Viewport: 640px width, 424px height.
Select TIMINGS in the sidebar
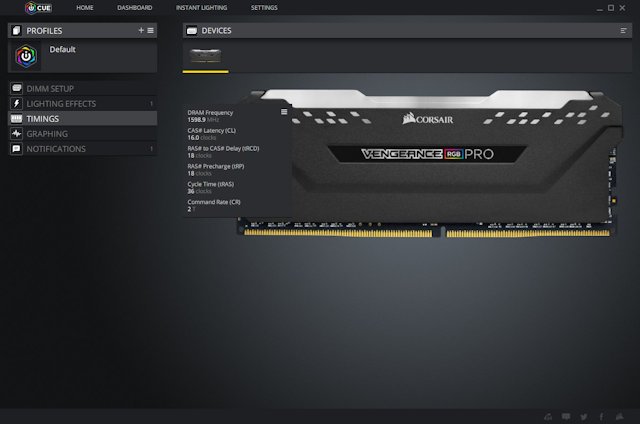click(82, 119)
